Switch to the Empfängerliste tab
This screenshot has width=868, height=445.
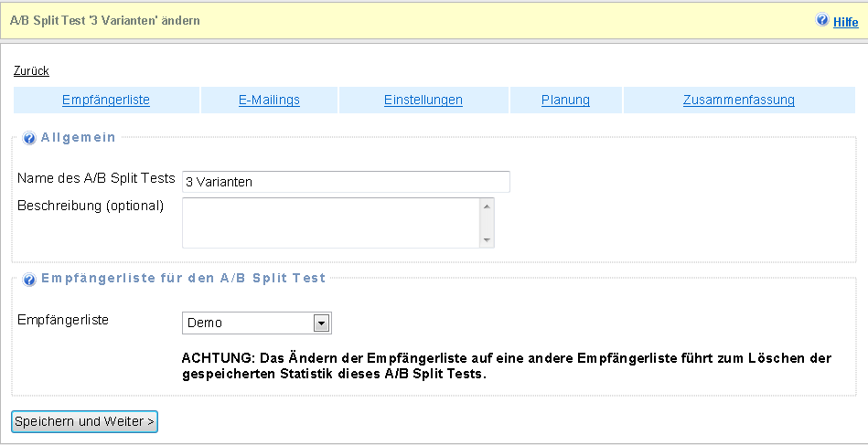106,101
